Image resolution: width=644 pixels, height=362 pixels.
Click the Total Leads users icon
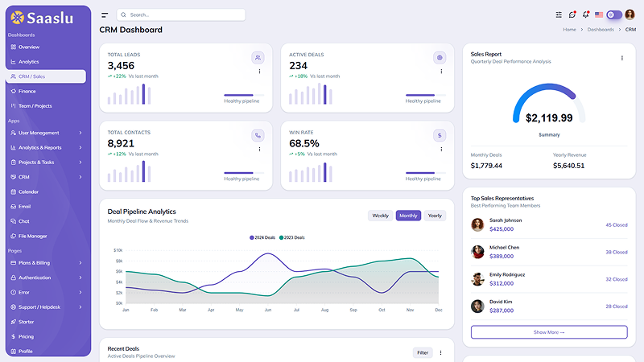[258, 58]
